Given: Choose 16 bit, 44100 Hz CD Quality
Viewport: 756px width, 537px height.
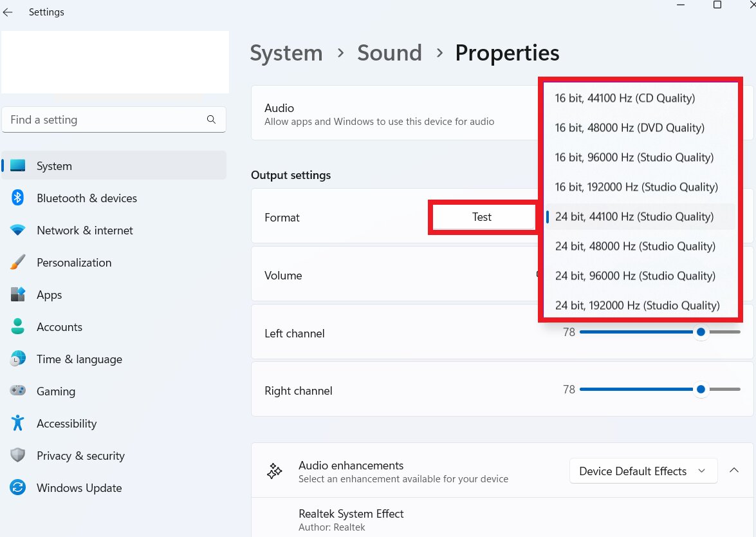Looking at the screenshot, I should pos(625,97).
